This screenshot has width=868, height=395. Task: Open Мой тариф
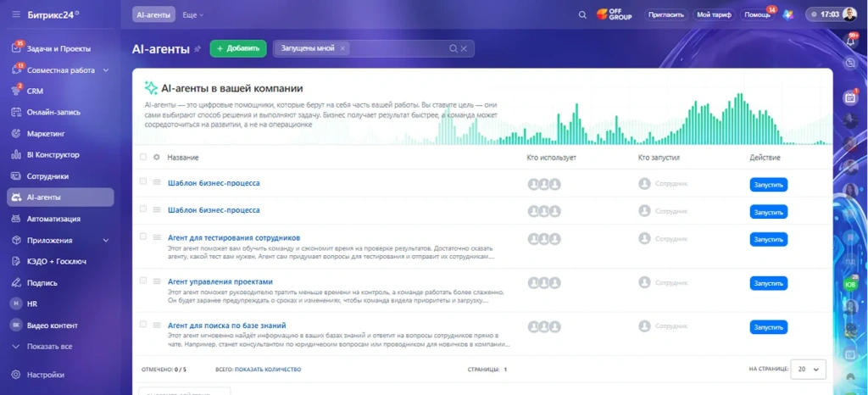coord(714,15)
